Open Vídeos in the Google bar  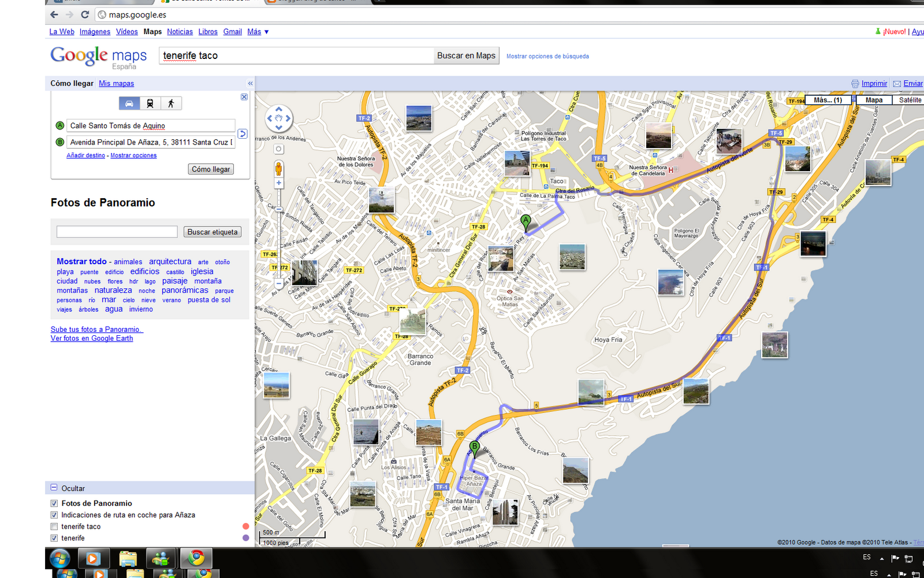127,32
